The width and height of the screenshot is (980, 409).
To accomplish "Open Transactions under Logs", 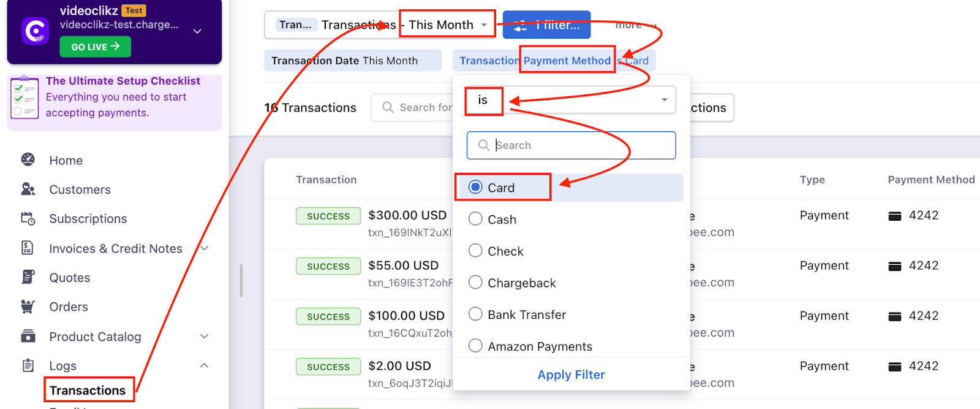I will pyautogui.click(x=88, y=391).
